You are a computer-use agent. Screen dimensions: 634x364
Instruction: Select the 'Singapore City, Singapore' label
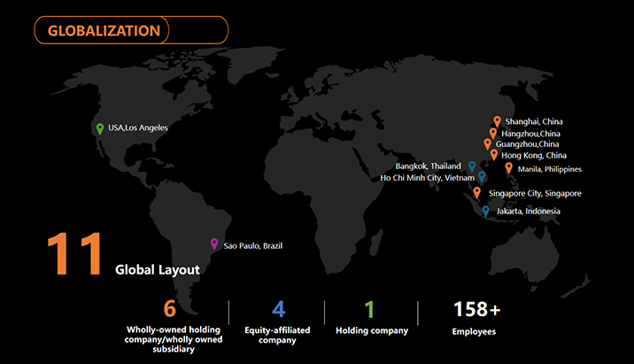pos(535,193)
